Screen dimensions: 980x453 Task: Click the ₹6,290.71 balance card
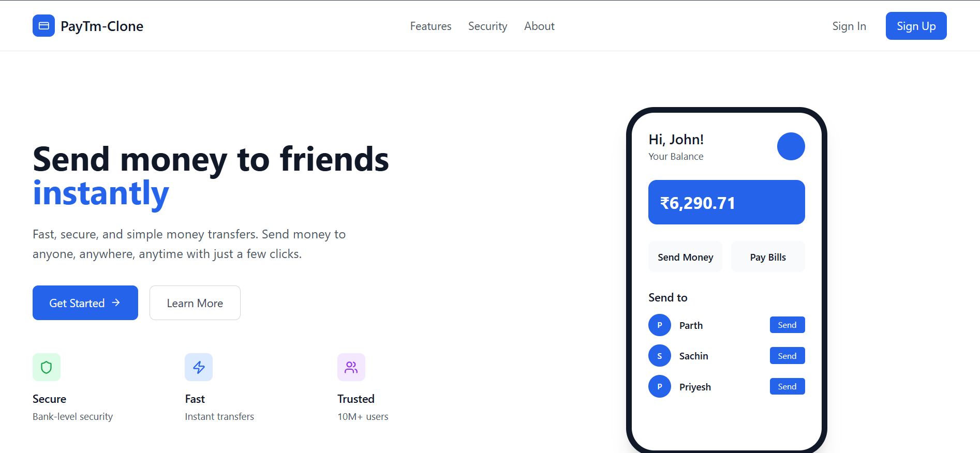[x=726, y=202]
